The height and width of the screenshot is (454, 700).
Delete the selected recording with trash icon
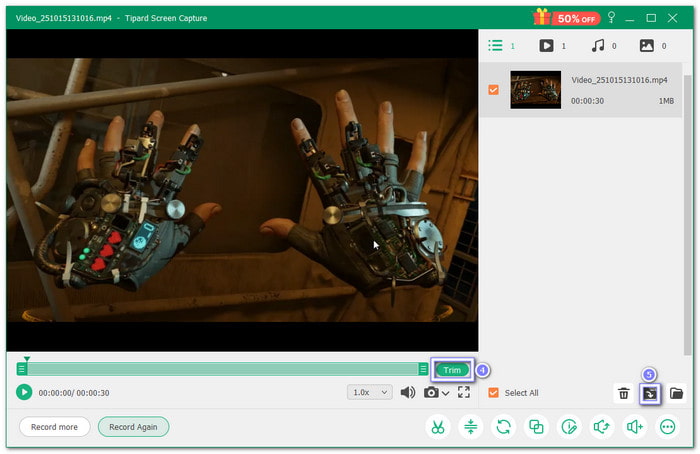coord(623,394)
